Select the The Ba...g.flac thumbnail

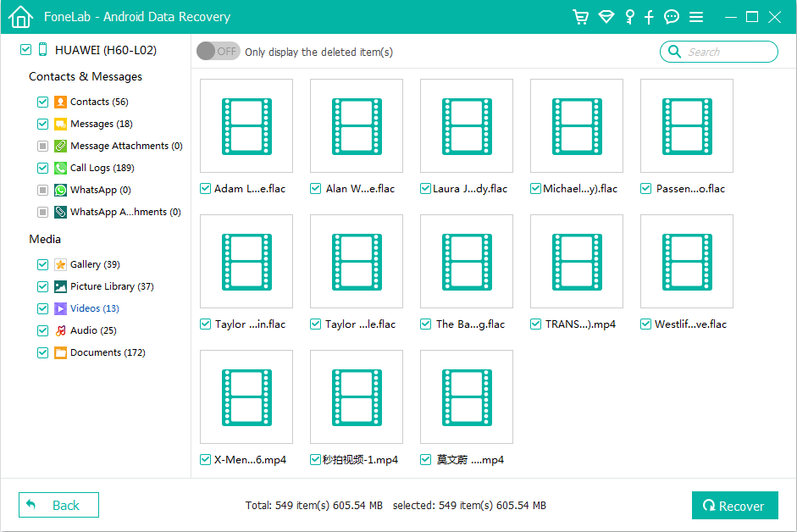(467, 262)
